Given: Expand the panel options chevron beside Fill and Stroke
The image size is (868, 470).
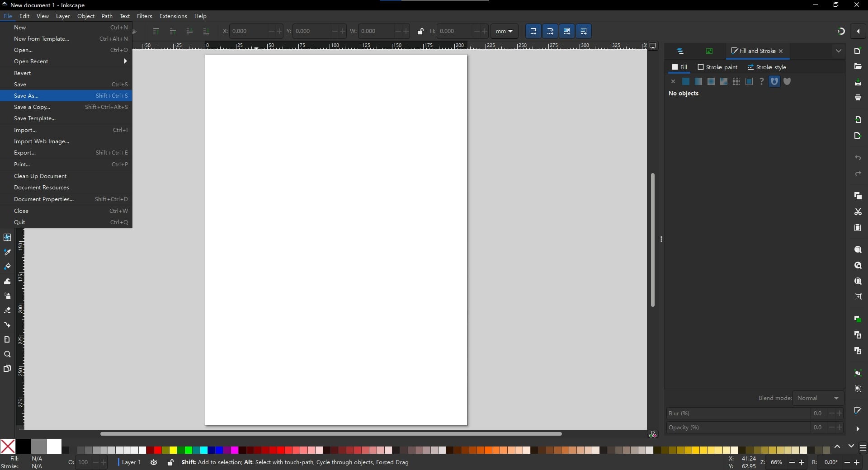Looking at the screenshot, I should pos(839,51).
